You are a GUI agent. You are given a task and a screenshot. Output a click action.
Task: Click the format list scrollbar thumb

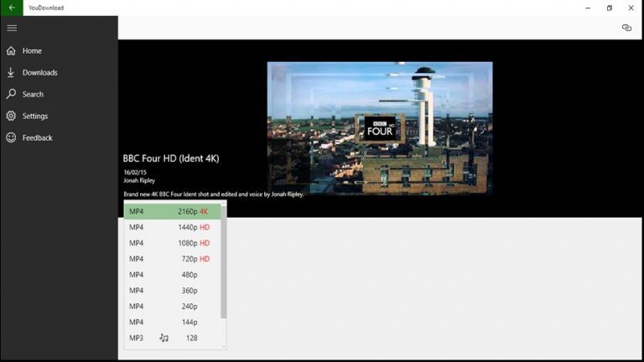223,261
